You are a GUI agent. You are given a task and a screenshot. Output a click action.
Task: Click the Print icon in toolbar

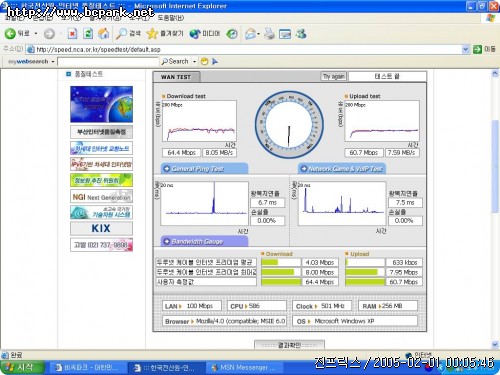click(x=269, y=34)
